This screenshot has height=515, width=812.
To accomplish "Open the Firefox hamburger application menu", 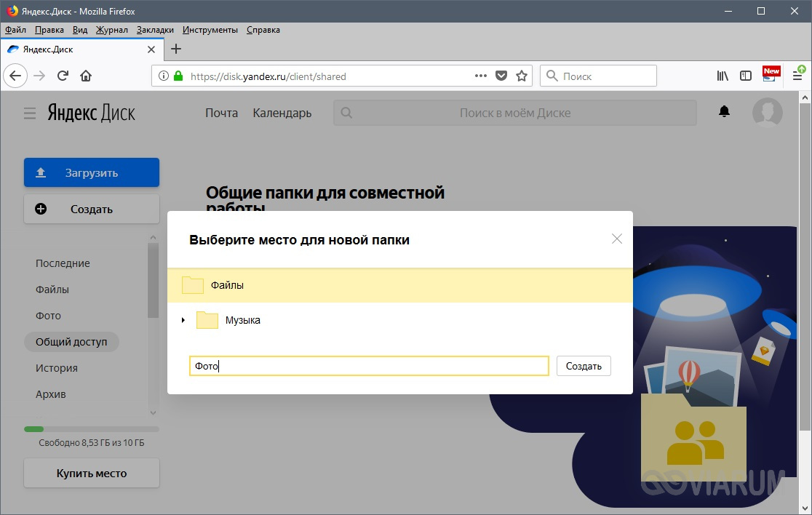I will [798, 76].
